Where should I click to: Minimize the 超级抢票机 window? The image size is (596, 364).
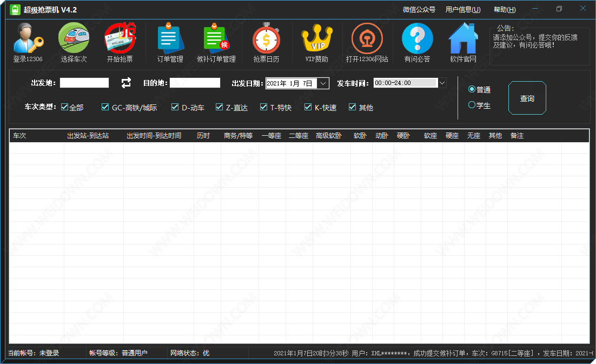click(x=535, y=9)
